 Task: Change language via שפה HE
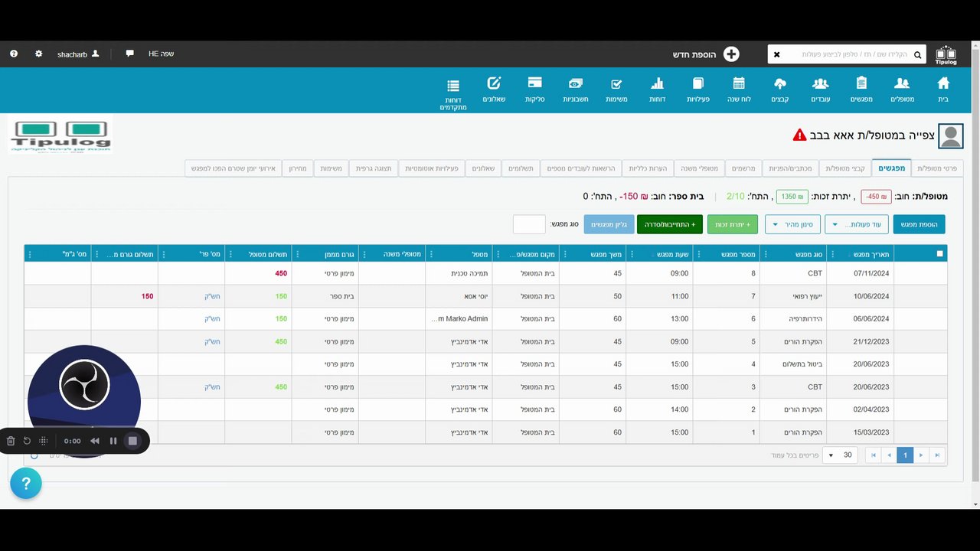161,54
